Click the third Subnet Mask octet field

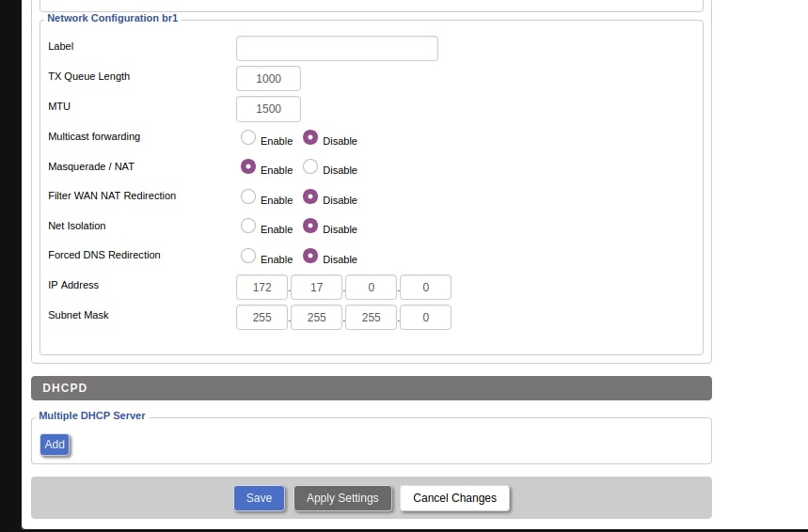click(371, 318)
